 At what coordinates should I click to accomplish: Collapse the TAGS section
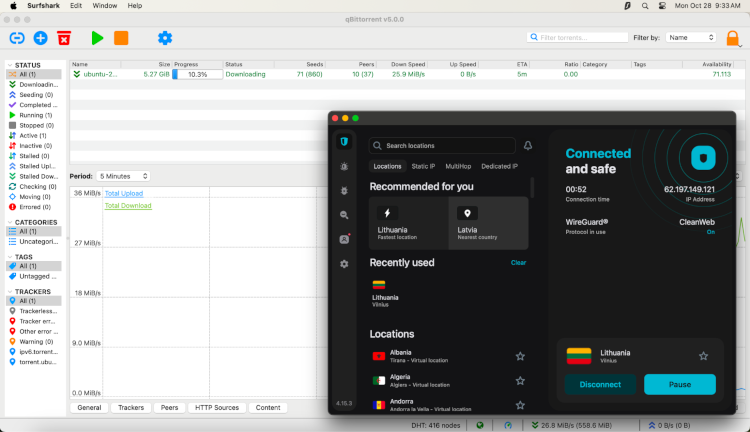[x=10, y=257]
